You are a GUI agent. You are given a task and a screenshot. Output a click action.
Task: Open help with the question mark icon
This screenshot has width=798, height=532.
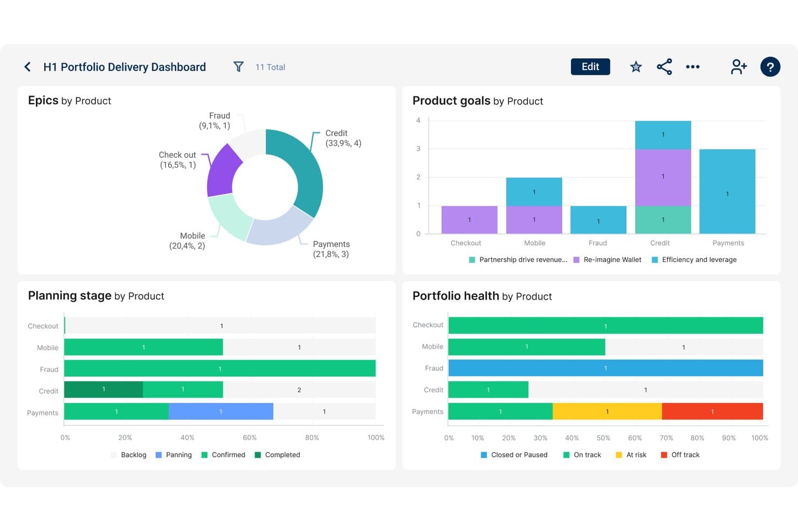771,67
